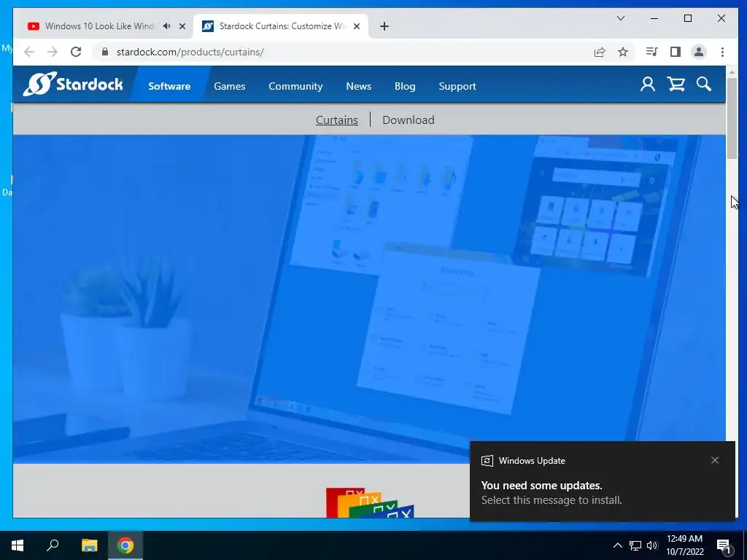Open the volume tray icon
This screenshot has width=747, height=560.
coord(652,545)
